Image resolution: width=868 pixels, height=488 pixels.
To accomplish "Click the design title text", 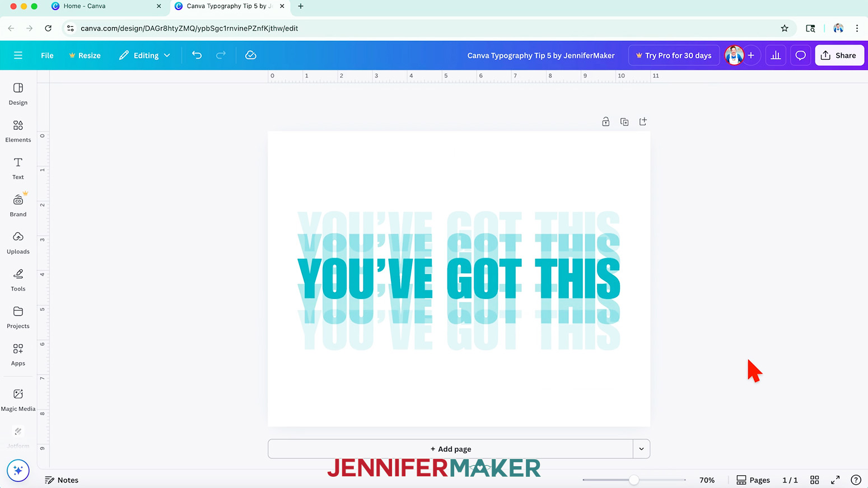I will point(541,55).
